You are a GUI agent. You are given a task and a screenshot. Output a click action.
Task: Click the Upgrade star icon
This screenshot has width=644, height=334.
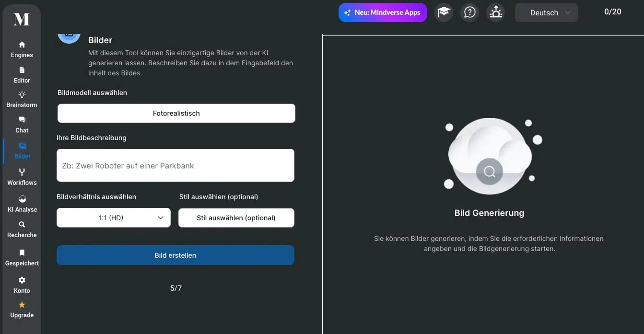pyautogui.click(x=22, y=305)
